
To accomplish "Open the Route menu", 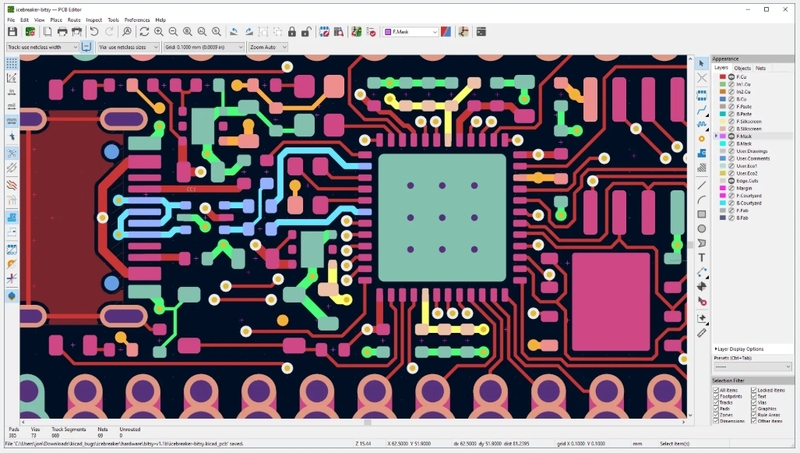I will click(x=74, y=20).
